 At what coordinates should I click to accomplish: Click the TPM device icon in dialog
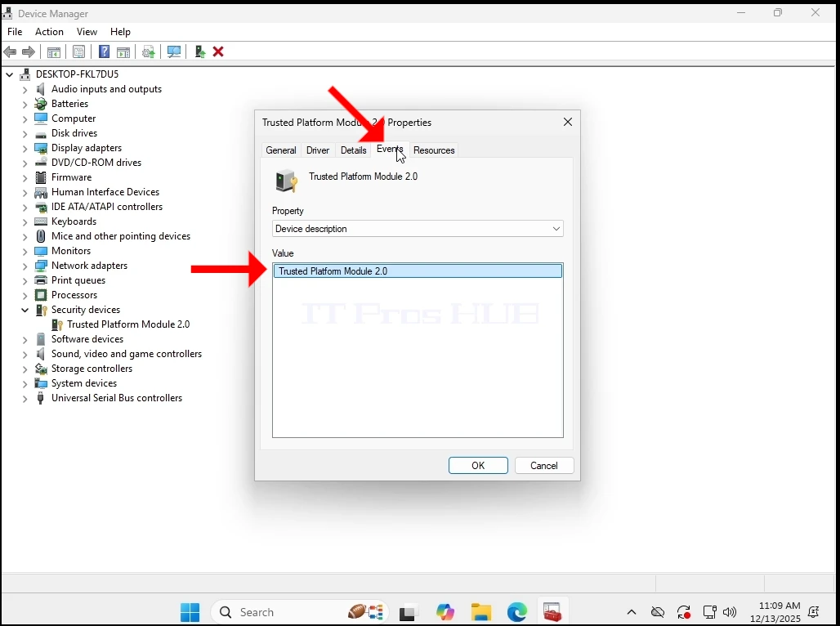tap(286, 181)
